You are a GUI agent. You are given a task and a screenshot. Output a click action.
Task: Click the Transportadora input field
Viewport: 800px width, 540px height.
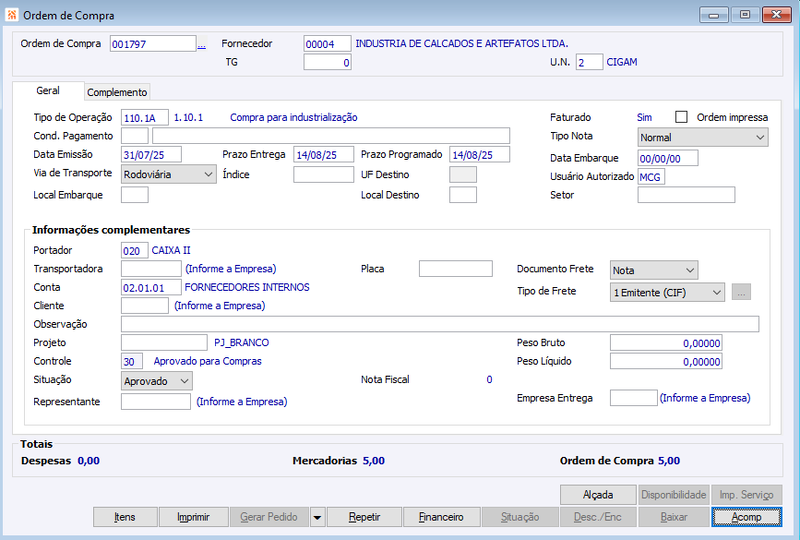[151, 268]
